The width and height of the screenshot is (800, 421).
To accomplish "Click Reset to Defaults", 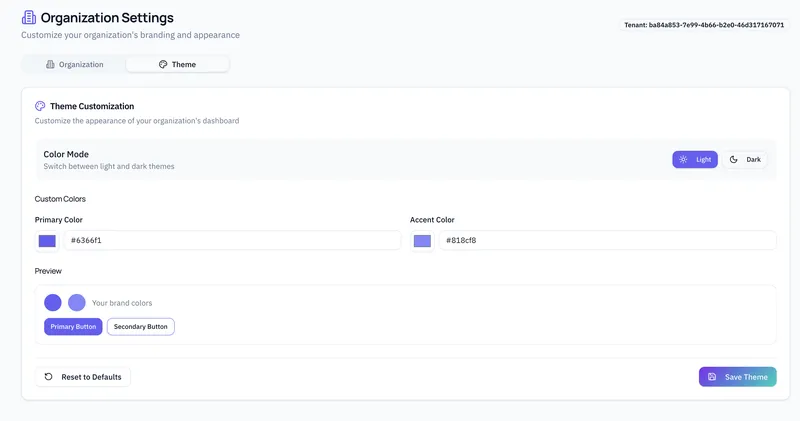I will 83,377.
